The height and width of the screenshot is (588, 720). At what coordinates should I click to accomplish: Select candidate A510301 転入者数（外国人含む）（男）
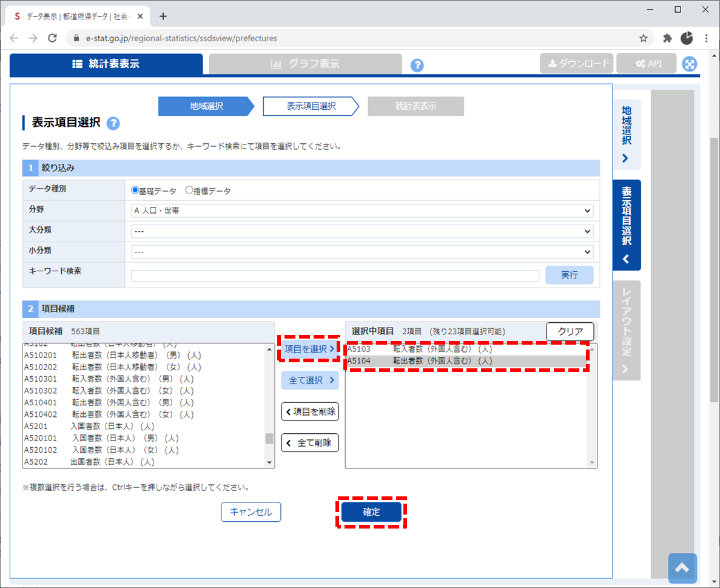(x=144, y=379)
